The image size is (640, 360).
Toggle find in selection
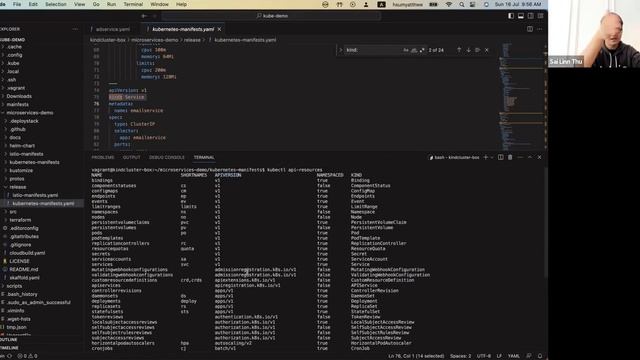[477, 50]
